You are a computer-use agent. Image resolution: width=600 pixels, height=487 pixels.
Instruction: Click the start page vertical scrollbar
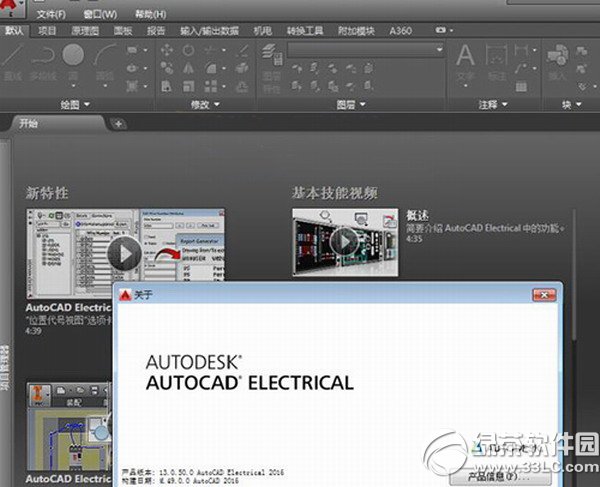click(x=574, y=275)
